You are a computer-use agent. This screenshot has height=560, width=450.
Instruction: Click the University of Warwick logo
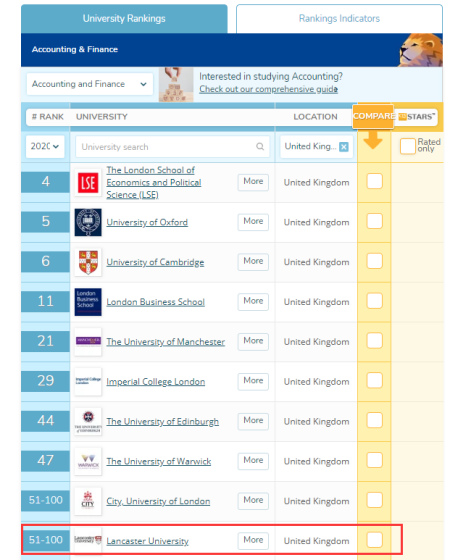(88, 461)
